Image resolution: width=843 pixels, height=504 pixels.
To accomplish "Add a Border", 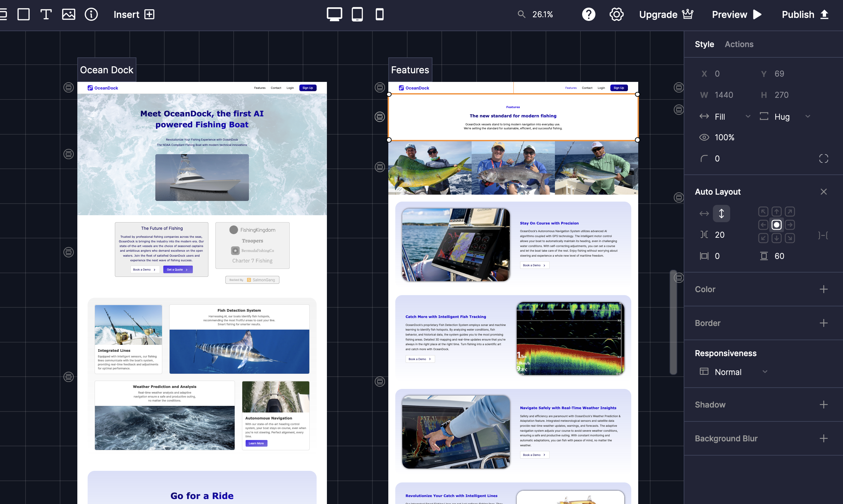I will coord(823,323).
